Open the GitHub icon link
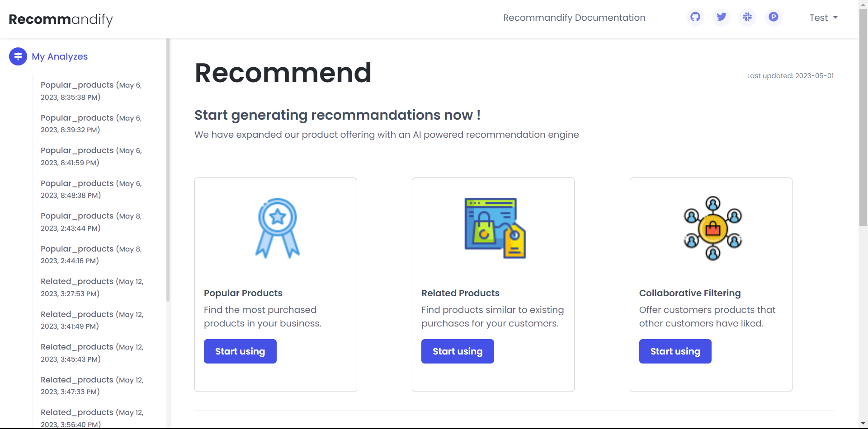Viewport: 868px width, 429px height. [695, 17]
